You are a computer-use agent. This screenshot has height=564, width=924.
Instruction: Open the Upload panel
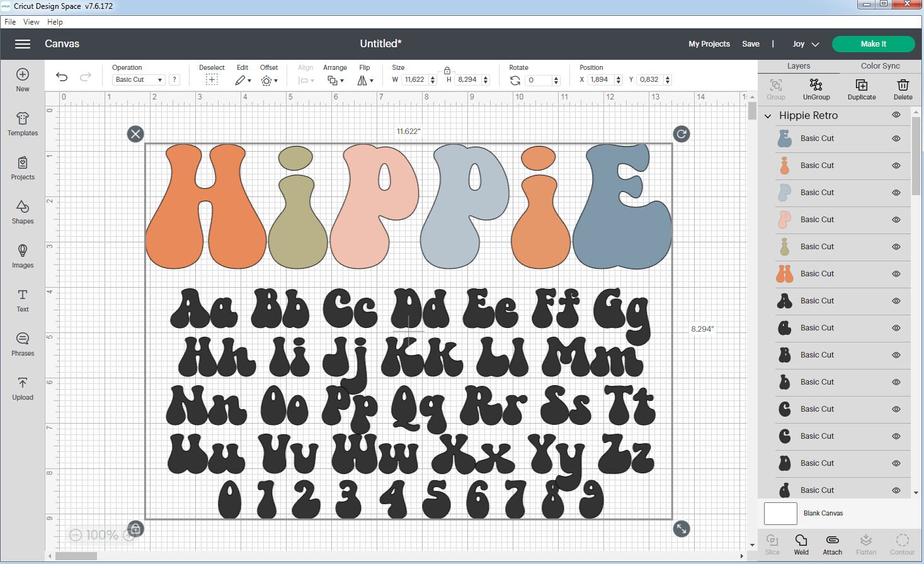click(x=22, y=388)
